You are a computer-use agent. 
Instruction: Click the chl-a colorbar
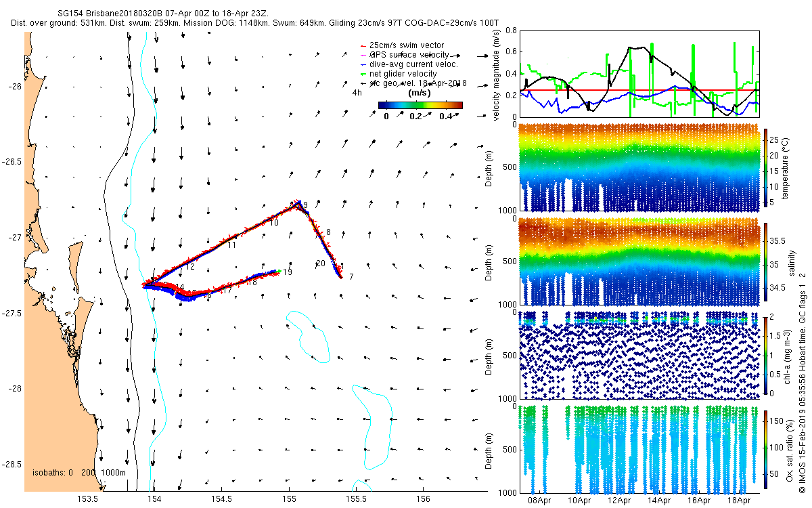click(x=765, y=354)
